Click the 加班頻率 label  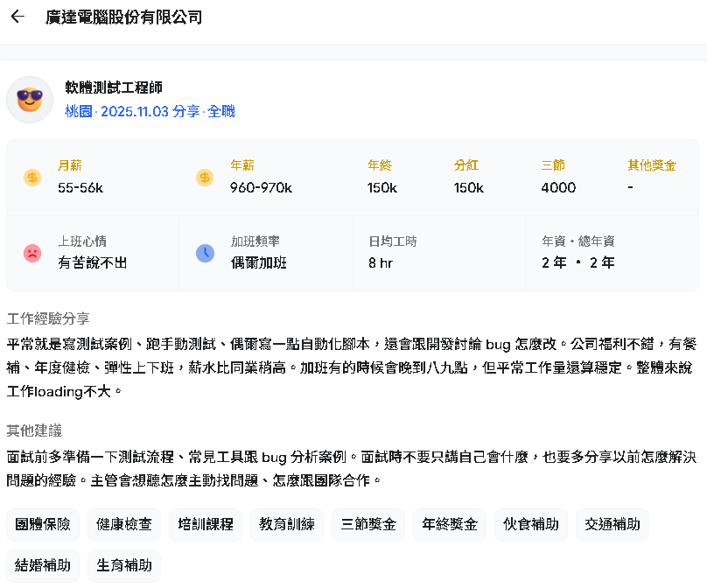255,241
